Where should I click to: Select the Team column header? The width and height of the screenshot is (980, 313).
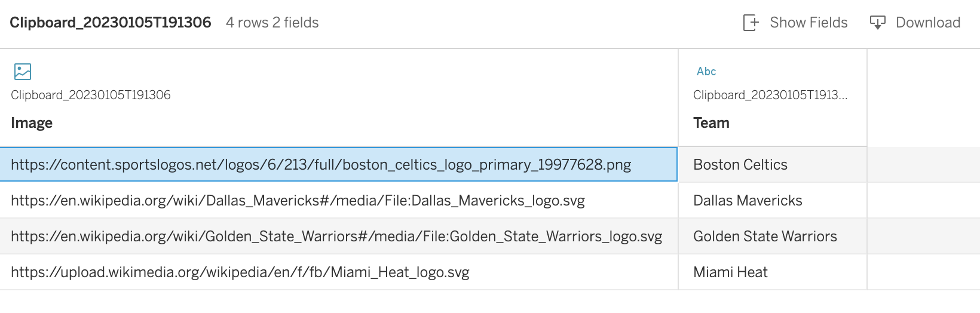711,123
